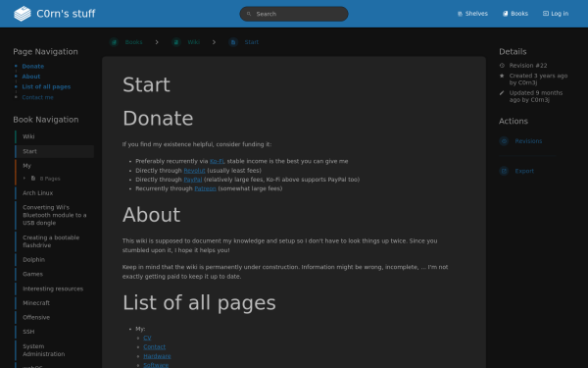Click the Revisions action link
Image resolution: width=588 pixels, height=368 pixels.
tap(528, 141)
